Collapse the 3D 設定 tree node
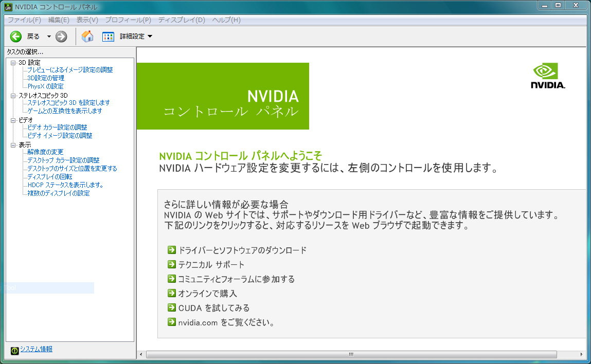Viewport: 591px width, 364px height. 13,63
